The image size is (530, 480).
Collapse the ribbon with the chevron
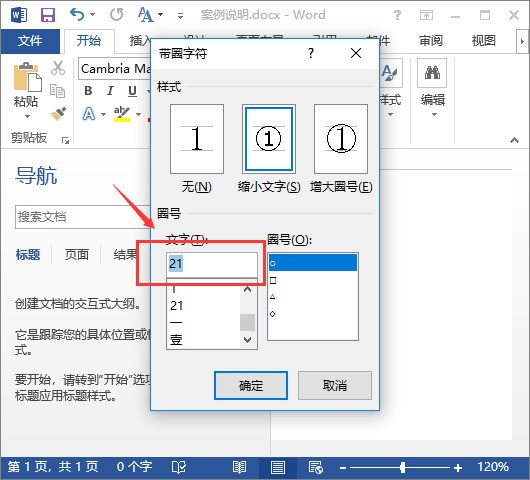point(514,140)
